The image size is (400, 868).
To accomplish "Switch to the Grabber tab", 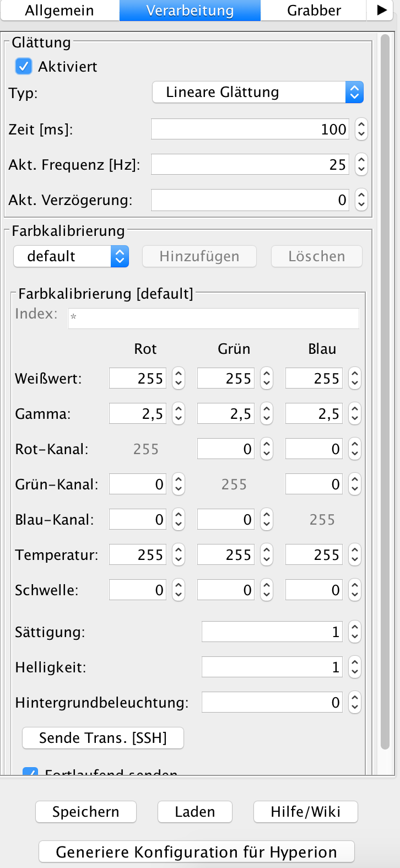I will 313,10.
